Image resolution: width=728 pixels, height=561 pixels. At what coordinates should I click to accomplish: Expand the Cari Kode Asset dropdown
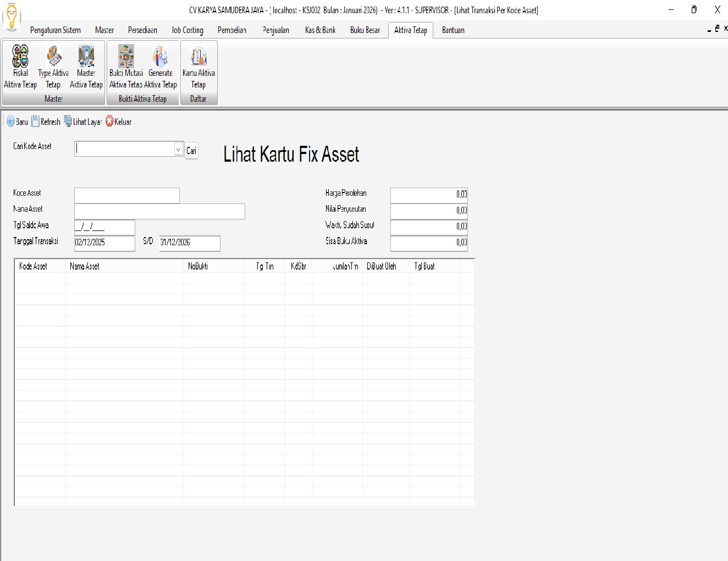click(x=178, y=150)
